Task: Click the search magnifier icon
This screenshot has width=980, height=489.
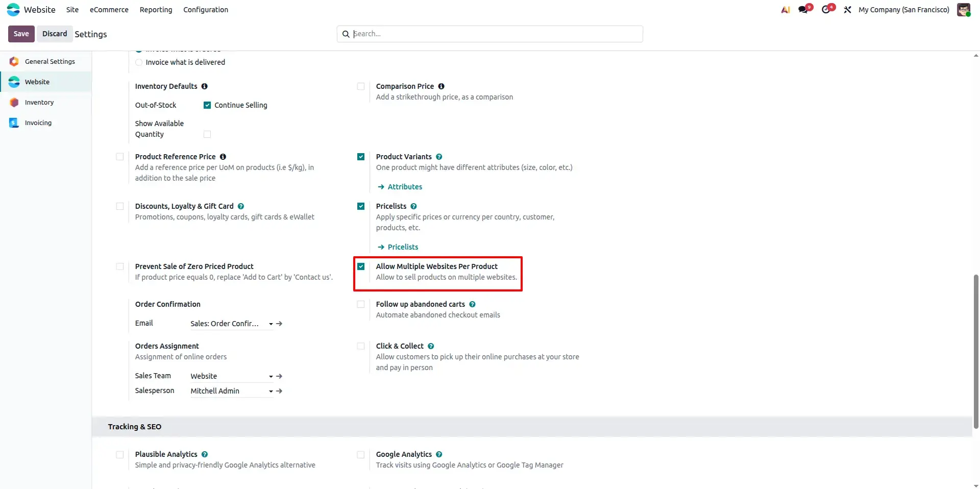Action: (346, 34)
